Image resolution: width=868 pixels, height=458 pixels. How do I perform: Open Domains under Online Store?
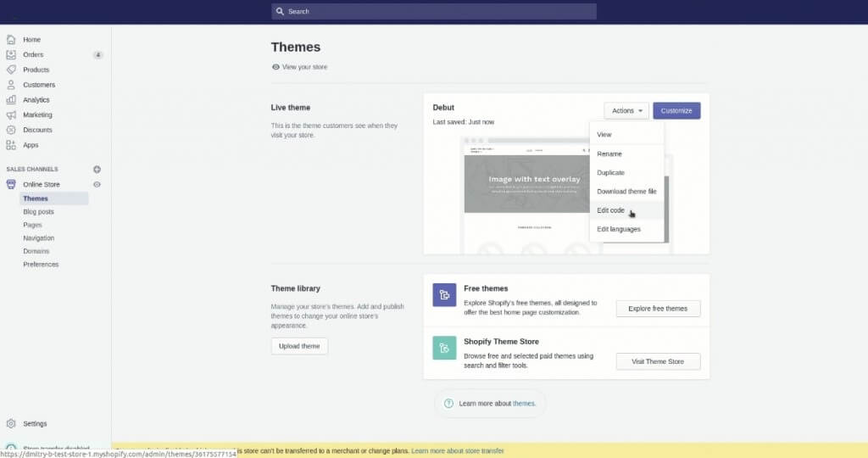coord(36,251)
